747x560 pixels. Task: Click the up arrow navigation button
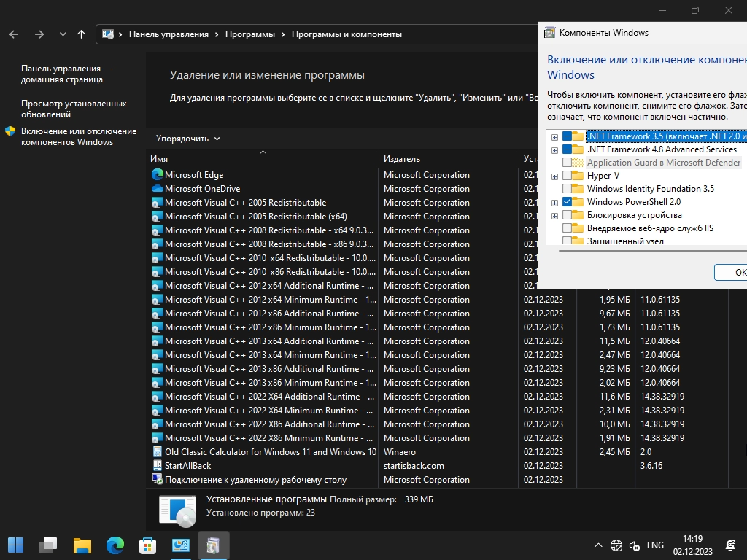point(81,34)
